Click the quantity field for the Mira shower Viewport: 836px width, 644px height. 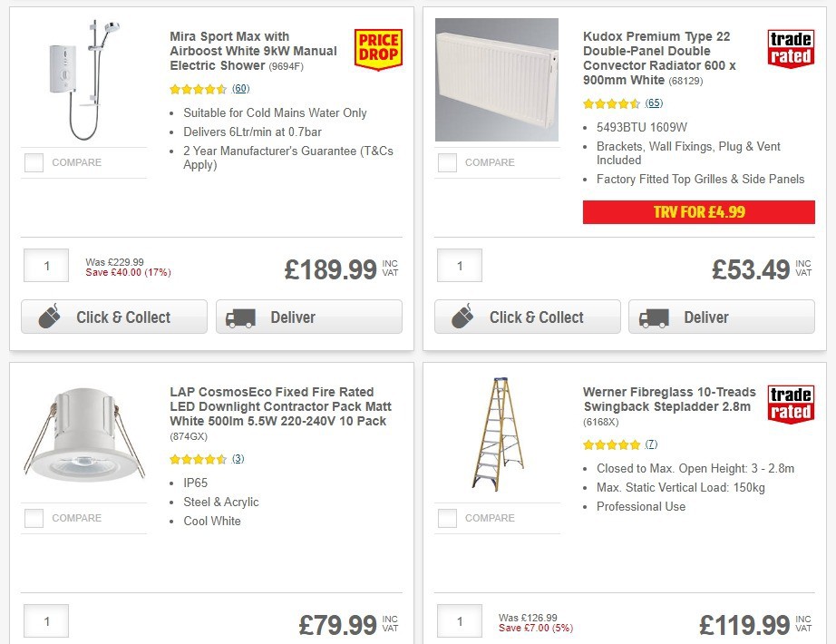(45, 265)
